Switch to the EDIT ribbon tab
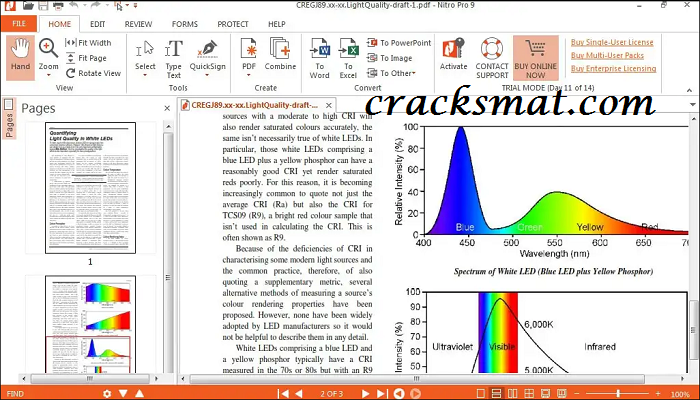This screenshot has height=400, width=700. click(97, 24)
